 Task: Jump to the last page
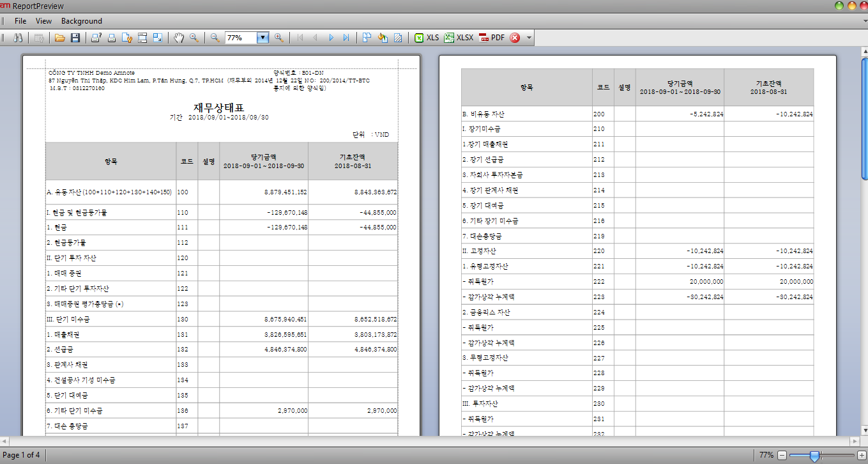pos(346,38)
